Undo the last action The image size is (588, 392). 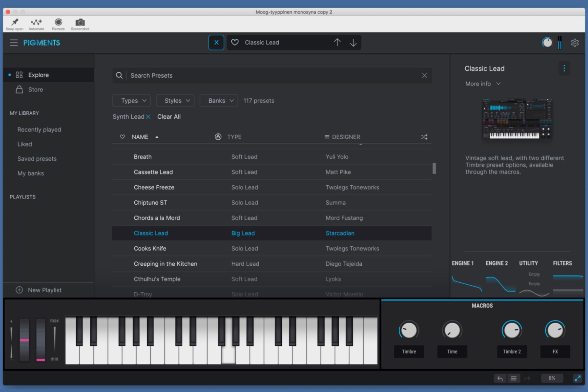tap(500, 378)
